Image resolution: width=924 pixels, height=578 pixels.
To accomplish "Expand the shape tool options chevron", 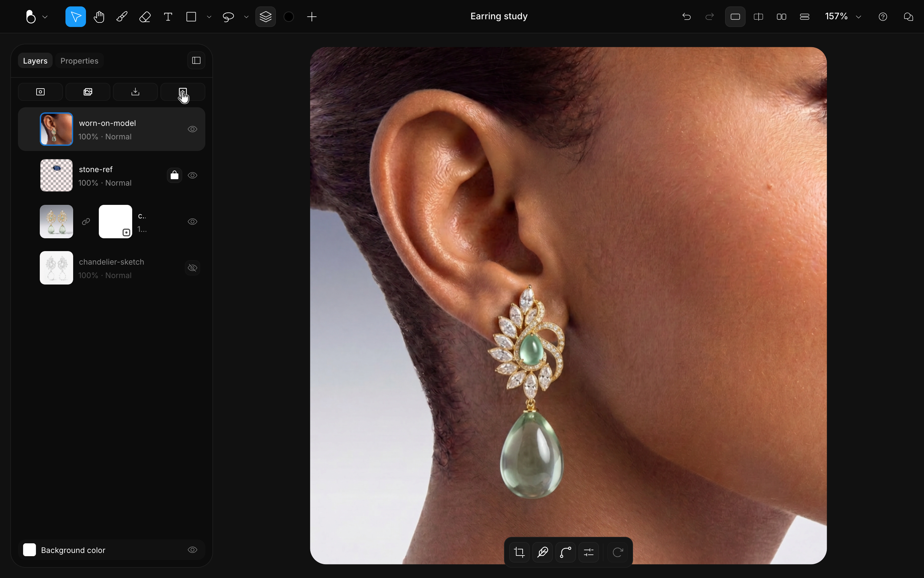I will point(209,17).
